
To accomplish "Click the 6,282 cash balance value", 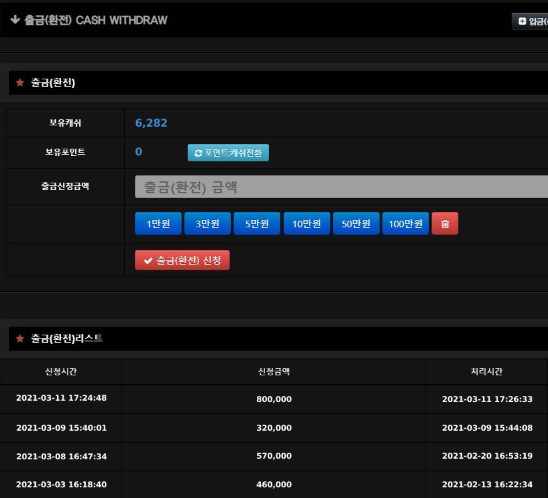I will tap(151, 123).
